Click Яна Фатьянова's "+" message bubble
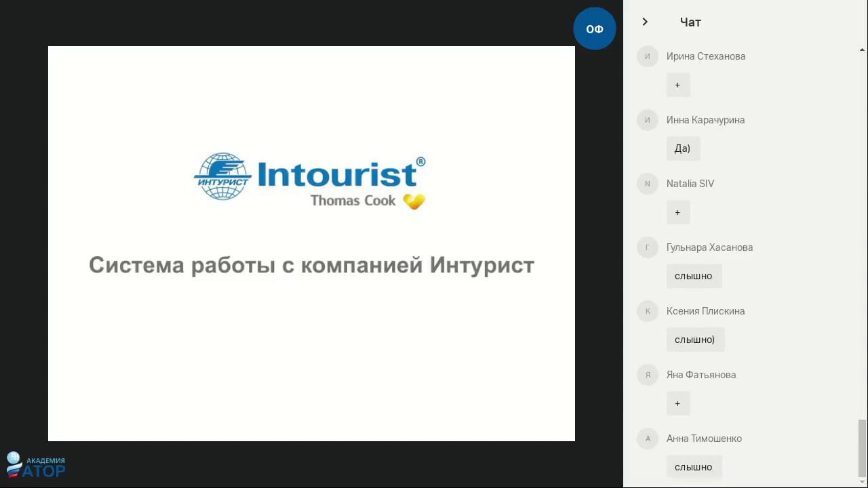 pyautogui.click(x=678, y=403)
